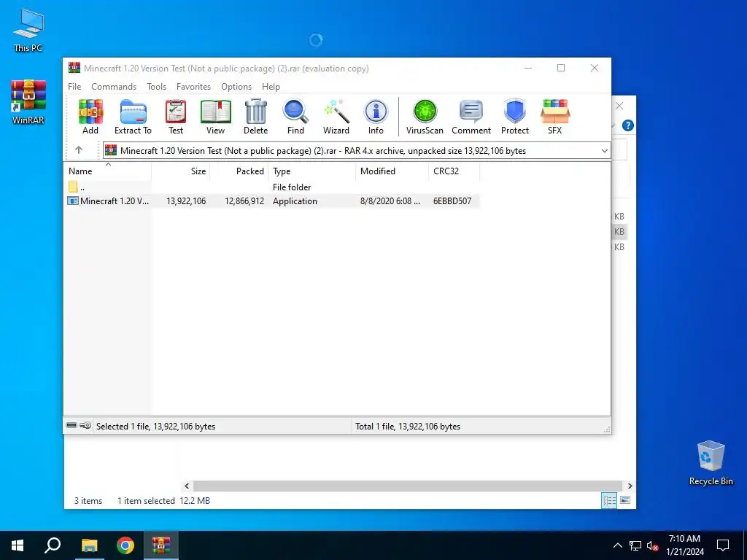
Task: Start VirusScan on the archive
Action: point(425,117)
